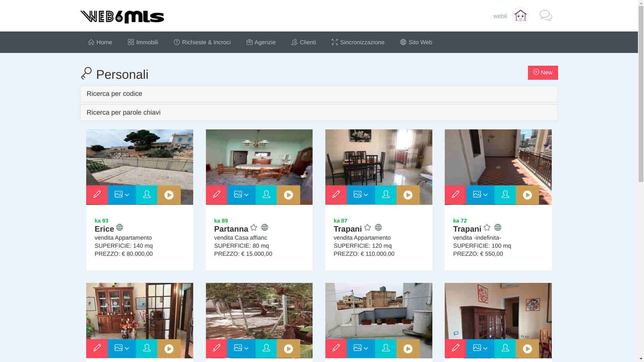Open the ka 72 Trapani balcony photo
The image size is (644, 362).
pyautogui.click(x=498, y=157)
